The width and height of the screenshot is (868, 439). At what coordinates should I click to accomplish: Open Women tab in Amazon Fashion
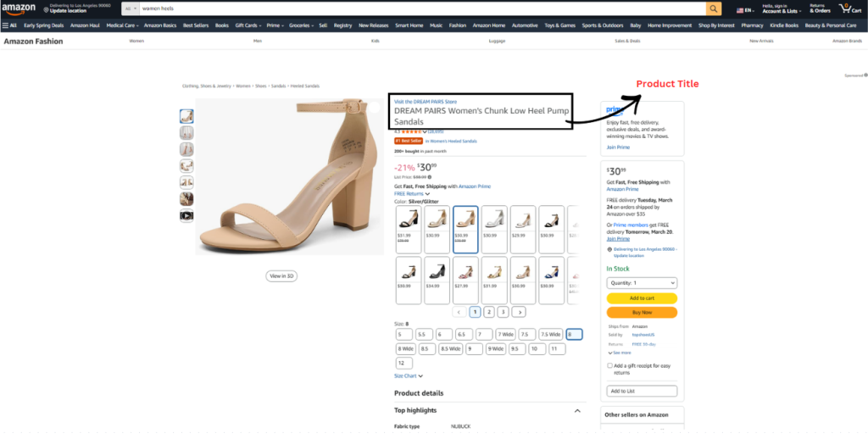click(136, 41)
